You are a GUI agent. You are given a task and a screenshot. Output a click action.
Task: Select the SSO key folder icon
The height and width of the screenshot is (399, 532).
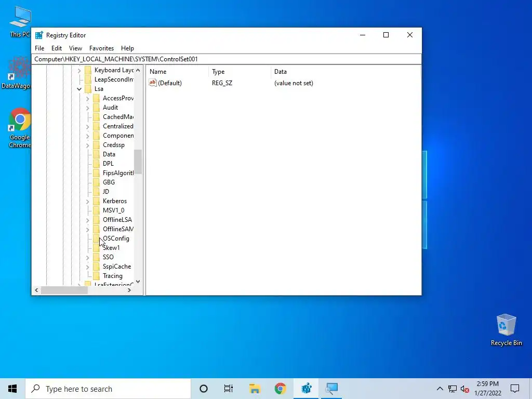click(x=96, y=257)
